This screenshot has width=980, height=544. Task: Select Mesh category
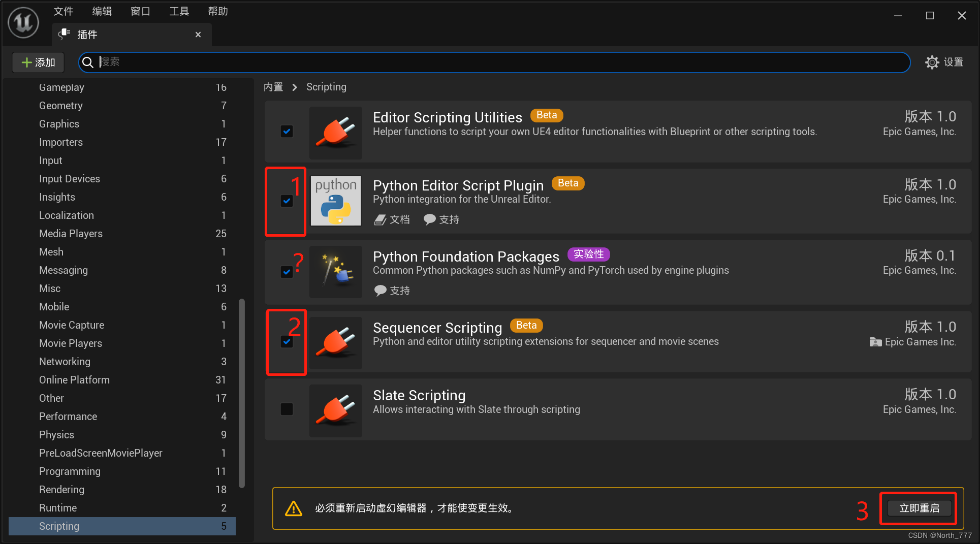(122, 252)
